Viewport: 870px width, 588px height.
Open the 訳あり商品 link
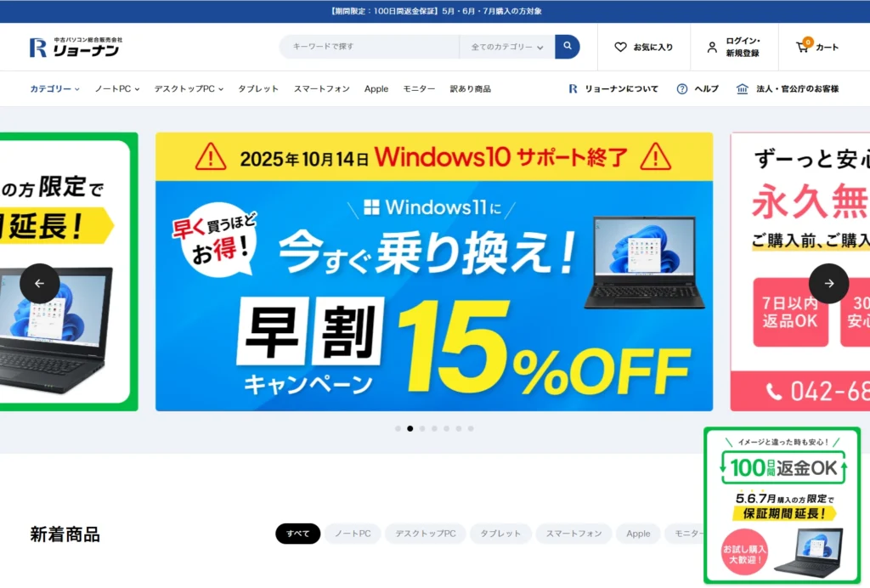pos(470,88)
